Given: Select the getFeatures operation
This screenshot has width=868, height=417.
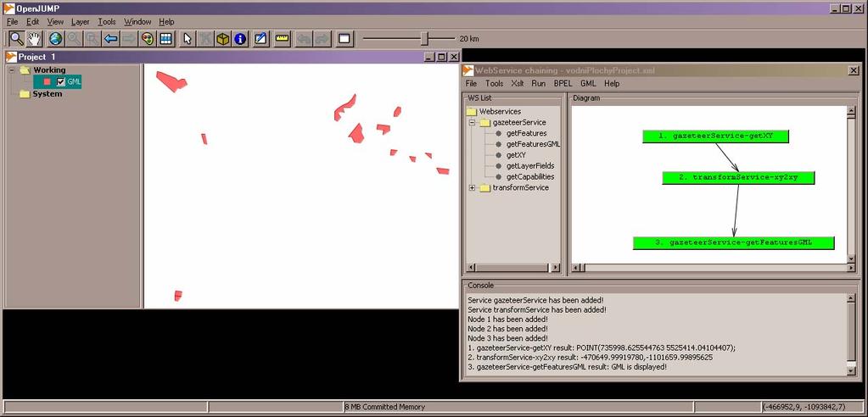Looking at the screenshot, I should pos(526,133).
